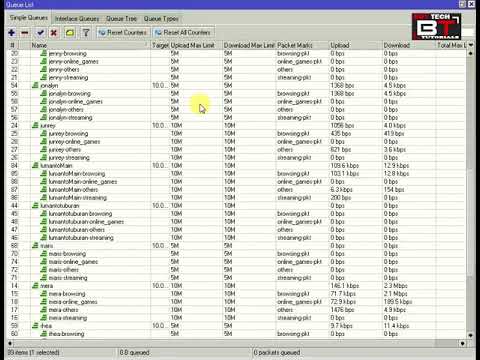Viewport: 480px width, 360px height.
Task: Click horizontal scrollbar right arrow
Action: click(463, 343)
